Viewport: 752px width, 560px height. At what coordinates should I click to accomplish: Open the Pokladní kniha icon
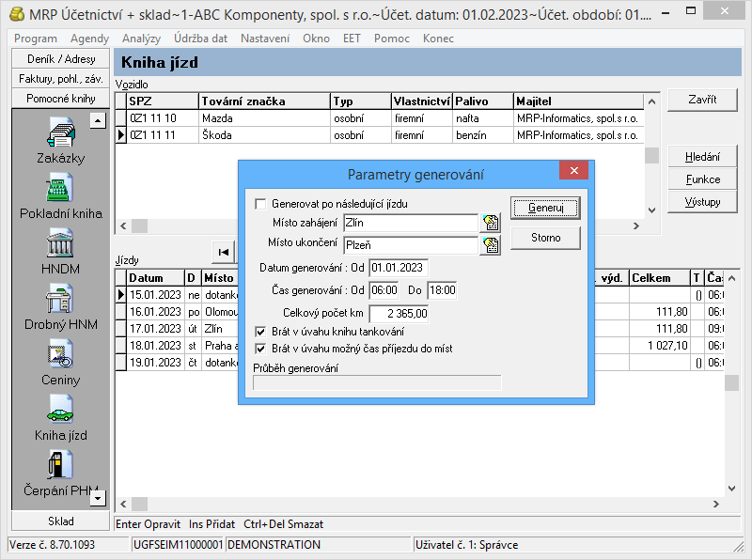pos(60,189)
